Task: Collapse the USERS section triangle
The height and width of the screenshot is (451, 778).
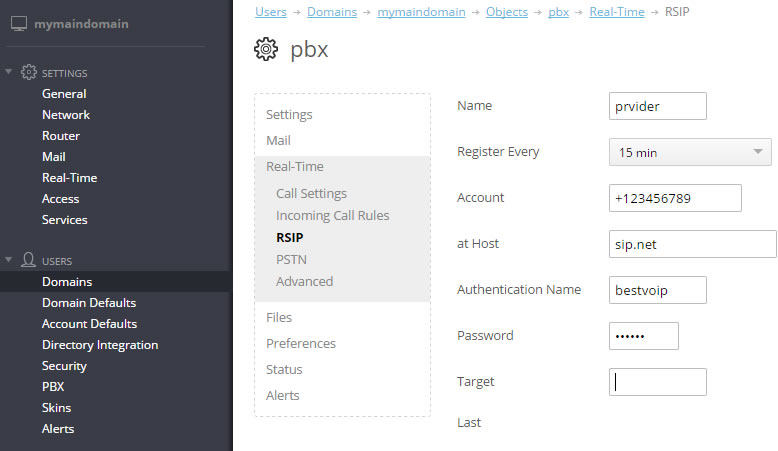Action: 8,259
